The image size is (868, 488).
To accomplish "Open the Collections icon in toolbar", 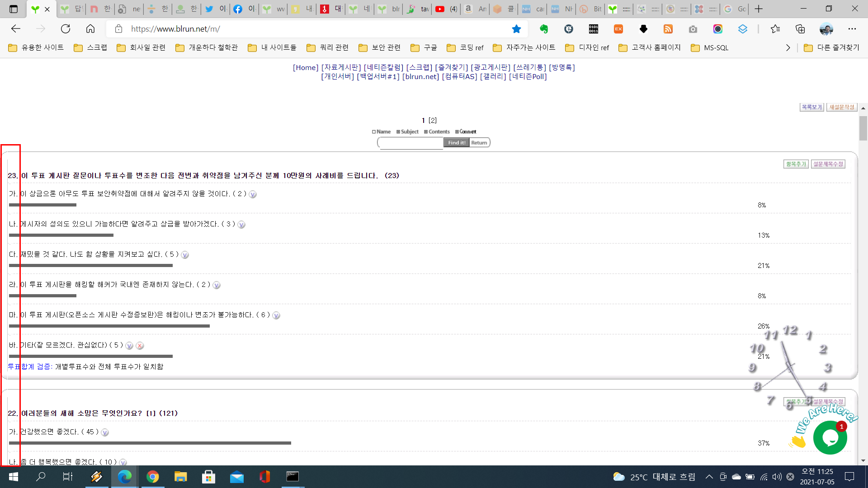I will (x=800, y=29).
